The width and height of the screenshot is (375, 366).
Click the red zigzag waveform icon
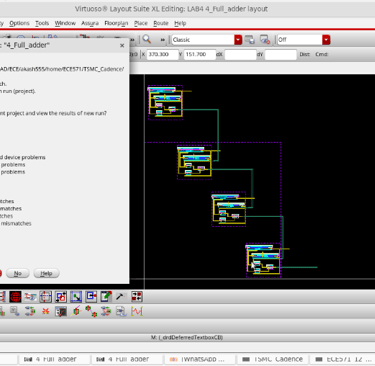(137, 311)
